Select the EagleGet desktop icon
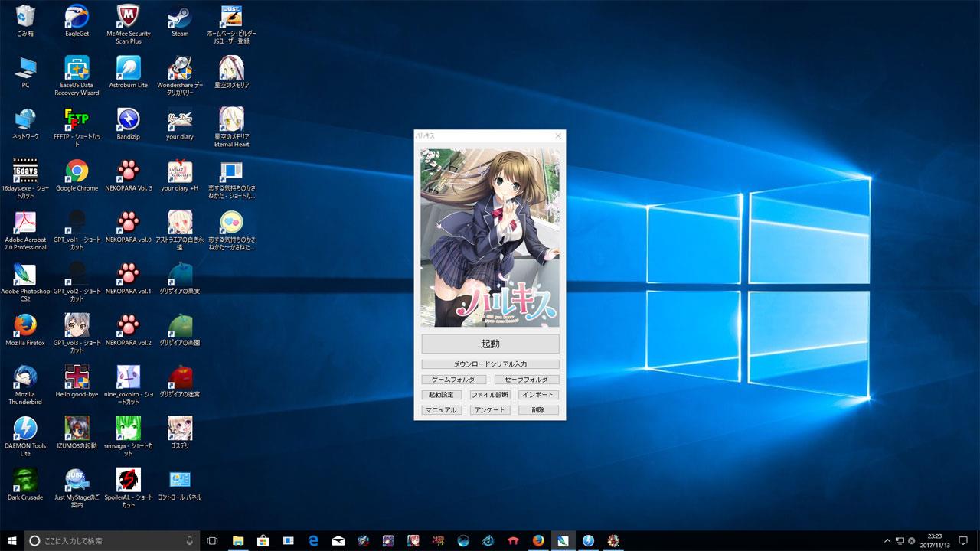Viewport: 980px width, 551px height. 77,21
